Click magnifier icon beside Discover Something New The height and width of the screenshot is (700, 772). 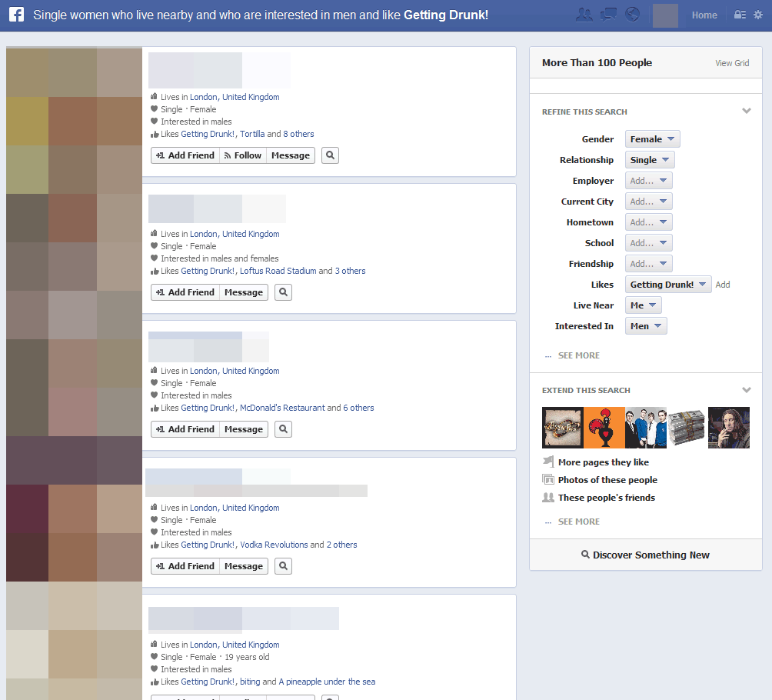click(585, 554)
